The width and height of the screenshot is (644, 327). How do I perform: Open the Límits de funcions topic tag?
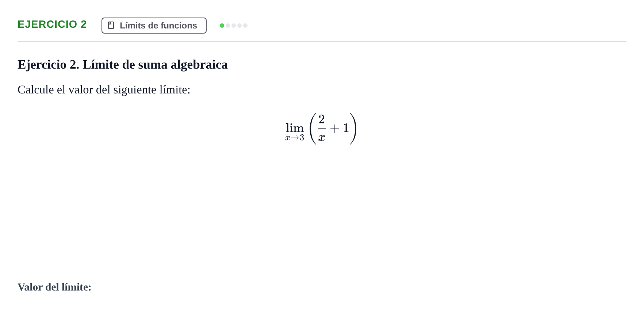[154, 26]
